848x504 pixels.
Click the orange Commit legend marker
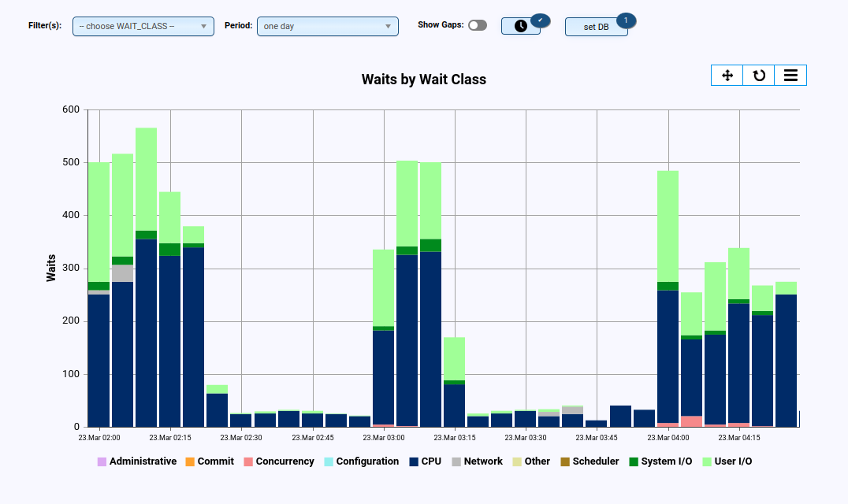click(x=189, y=461)
